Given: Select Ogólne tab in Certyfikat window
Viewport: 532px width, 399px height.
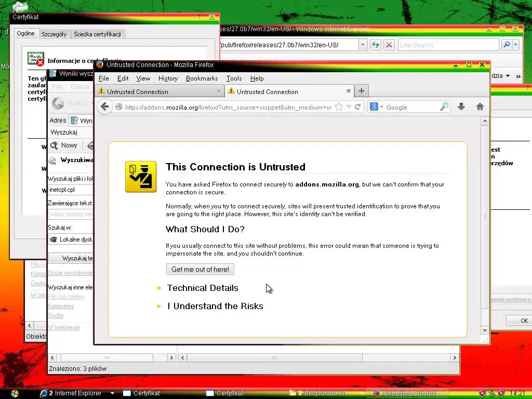Looking at the screenshot, I should pos(26,33).
